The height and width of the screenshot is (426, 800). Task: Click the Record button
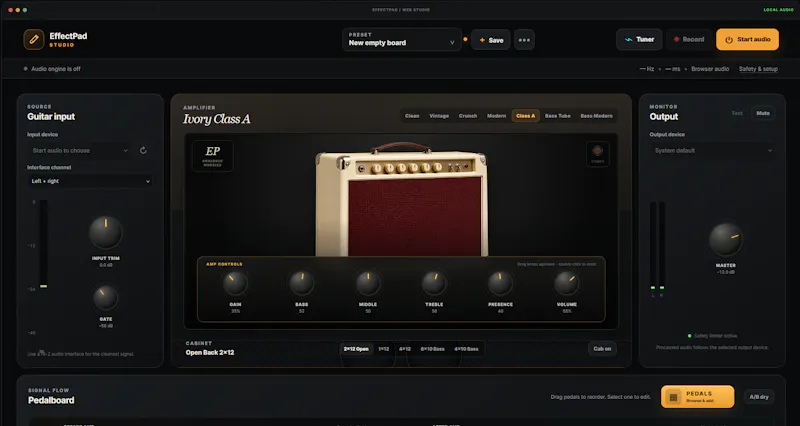point(689,39)
